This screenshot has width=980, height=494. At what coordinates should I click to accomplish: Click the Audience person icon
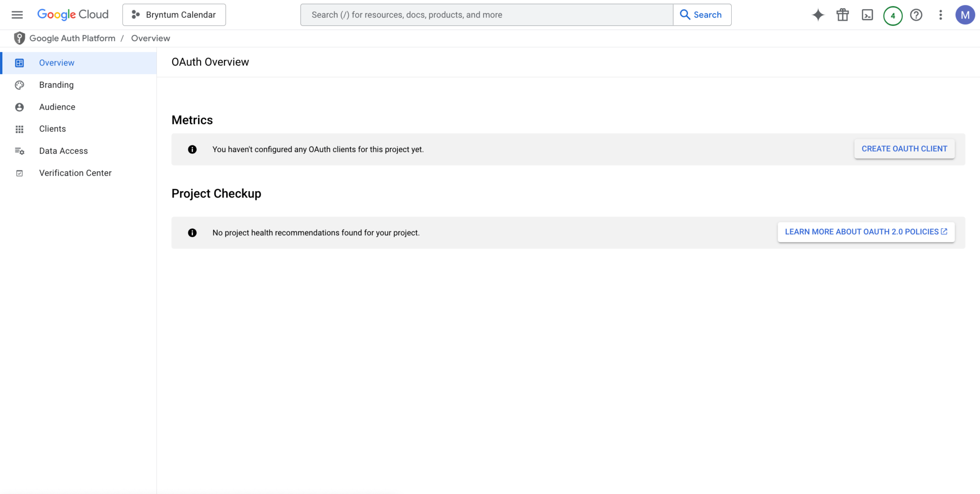click(20, 107)
